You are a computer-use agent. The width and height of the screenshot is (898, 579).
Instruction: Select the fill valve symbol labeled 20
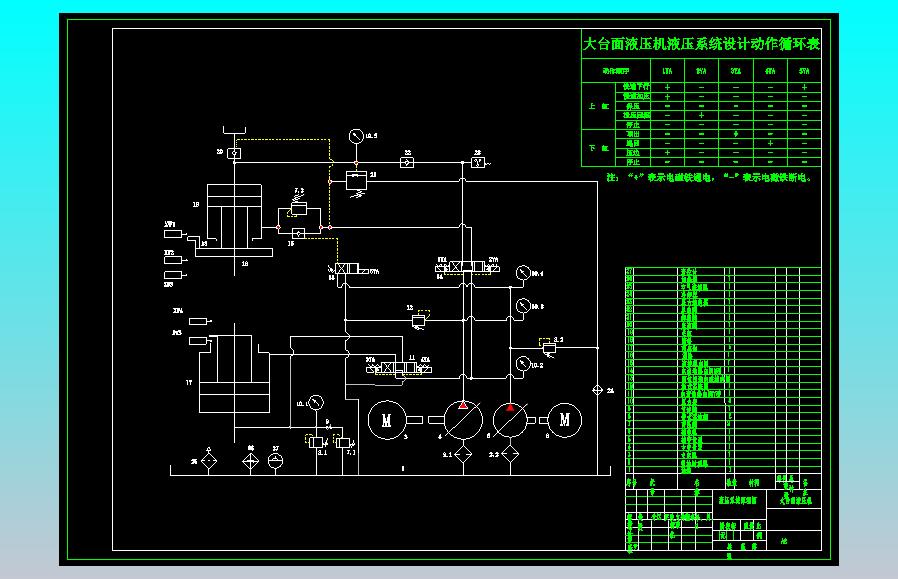(234, 153)
